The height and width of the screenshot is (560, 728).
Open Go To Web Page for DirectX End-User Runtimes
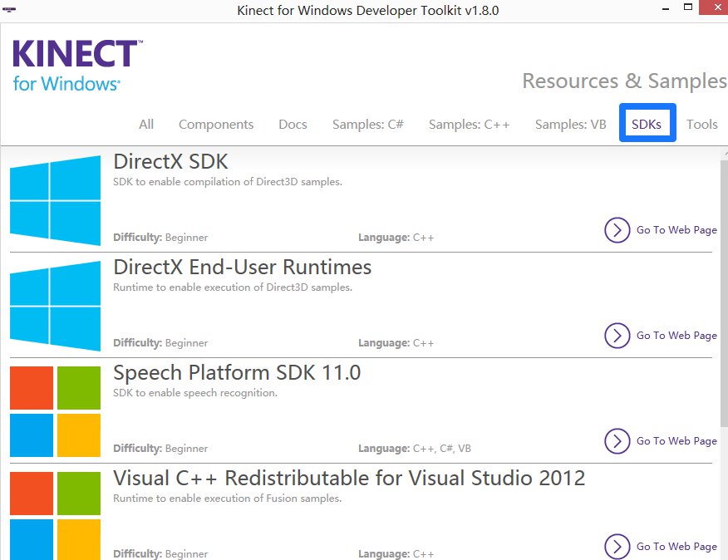coord(676,336)
